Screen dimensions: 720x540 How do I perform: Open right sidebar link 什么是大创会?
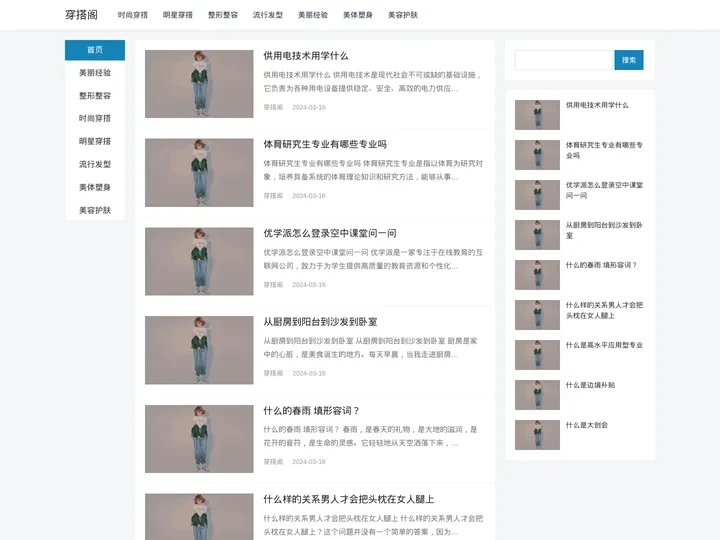[x=586, y=425]
